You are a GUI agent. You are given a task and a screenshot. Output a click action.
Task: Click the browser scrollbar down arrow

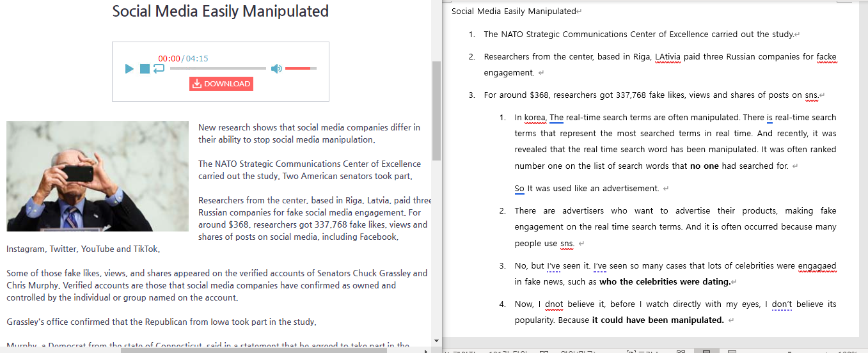(x=436, y=341)
